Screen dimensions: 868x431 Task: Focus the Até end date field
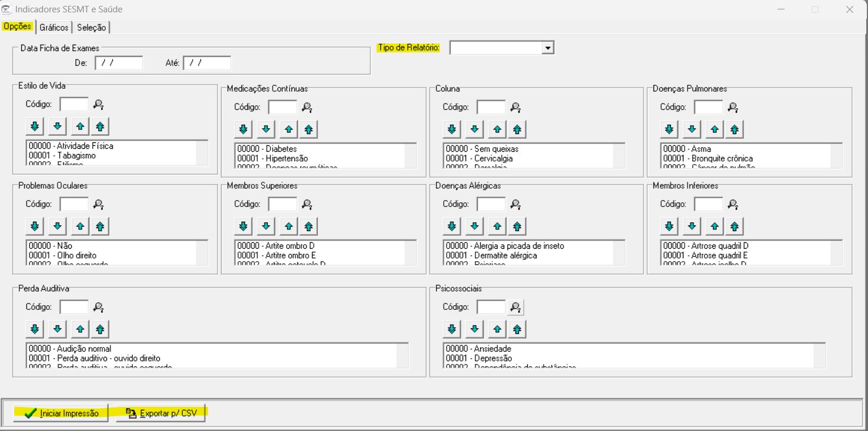207,63
